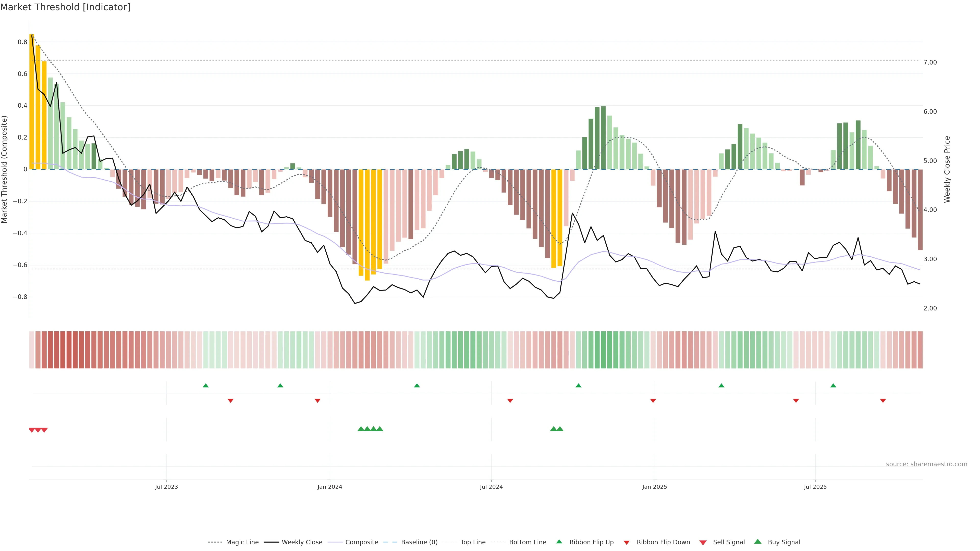980x551 pixels.
Task: Click the Buy Signal legend triangle icon
Action: tap(758, 542)
